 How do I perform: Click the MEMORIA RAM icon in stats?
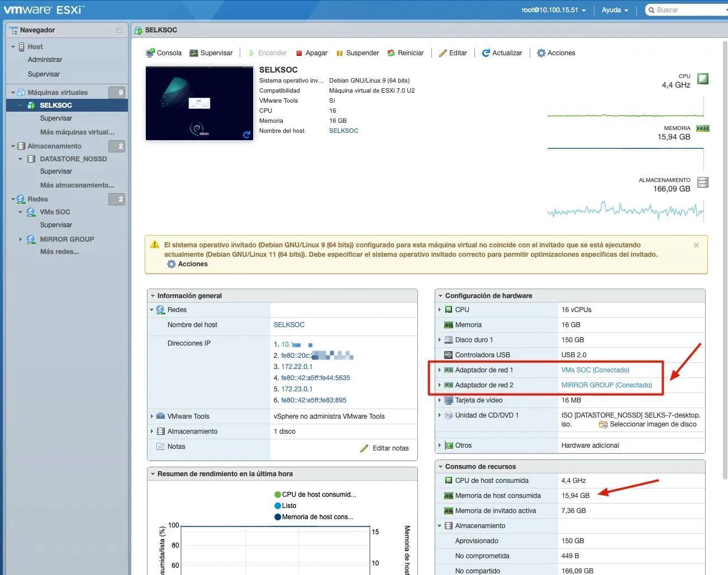pyautogui.click(x=703, y=128)
